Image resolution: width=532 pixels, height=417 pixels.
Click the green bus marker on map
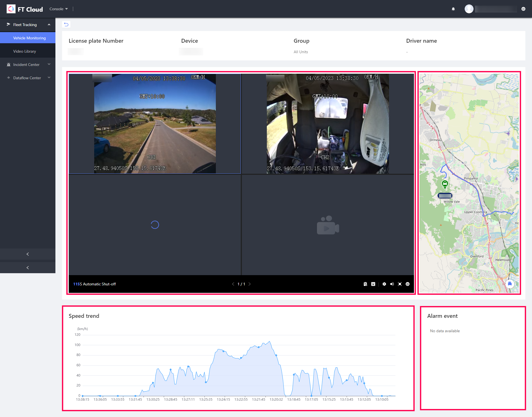445,183
